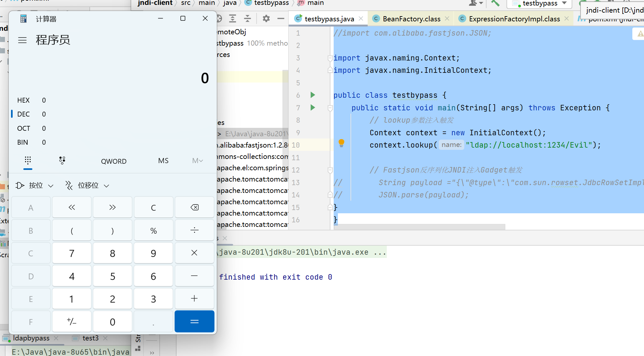Screen dimensions: 644x356
Task: Click the close parenthesis key
Action: (x=112, y=230)
